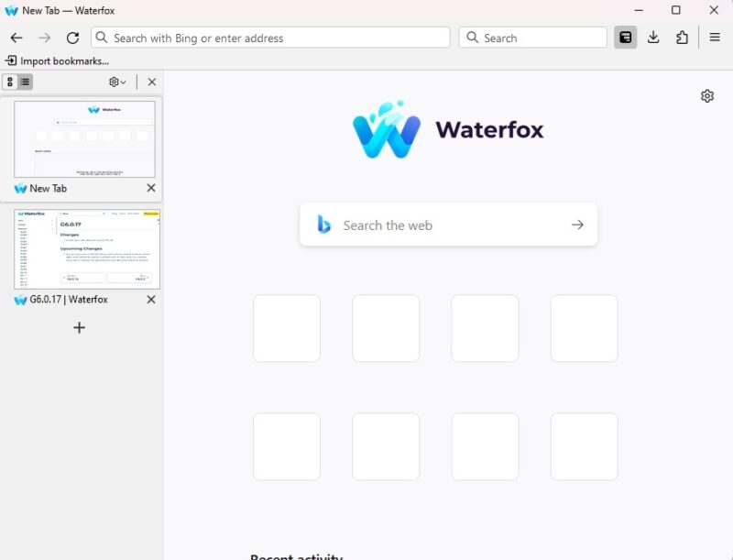Open new tab page settings gear
Viewport: 733px width, 560px height.
pyautogui.click(x=707, y=95)
